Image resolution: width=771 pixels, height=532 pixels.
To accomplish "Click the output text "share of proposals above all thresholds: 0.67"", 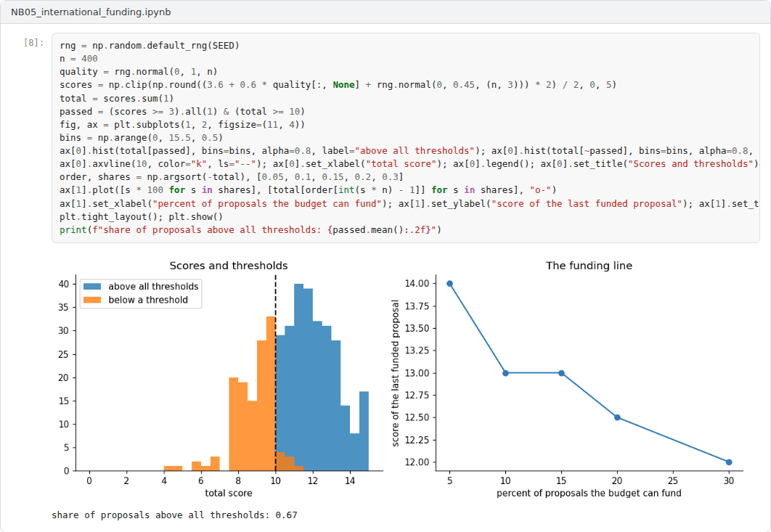I will (x=174, y=515).
